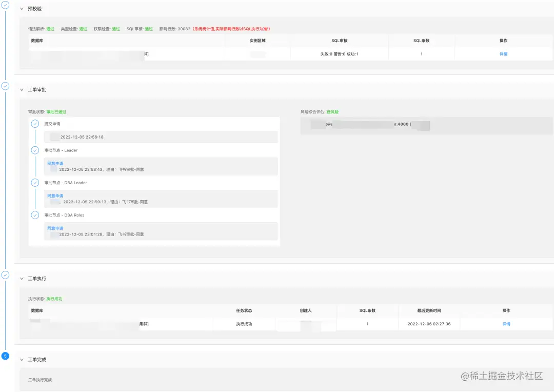Screen dimensions: 554x392
Task: Click the 执行成功 task status cell
Action: 244,324
